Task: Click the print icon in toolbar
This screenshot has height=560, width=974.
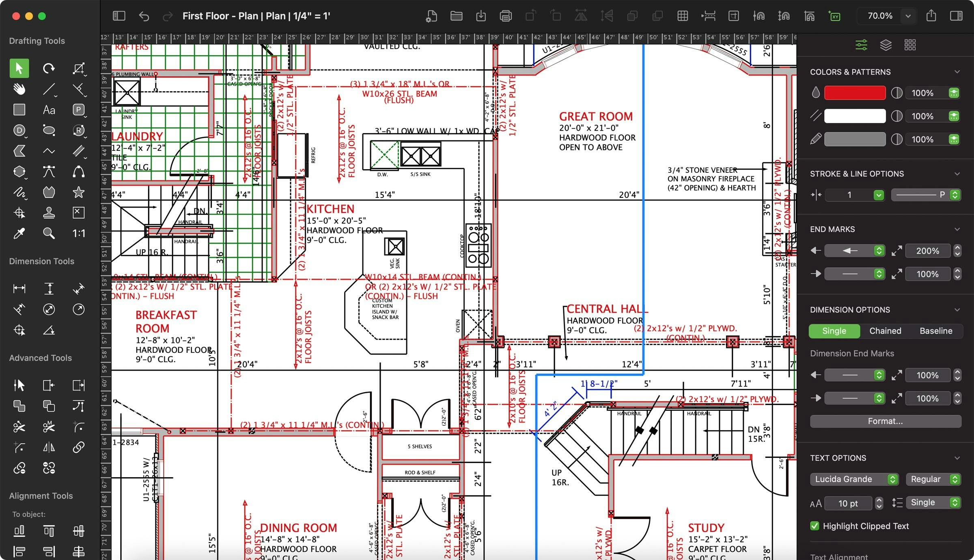Action: click(x=506, y=16)
